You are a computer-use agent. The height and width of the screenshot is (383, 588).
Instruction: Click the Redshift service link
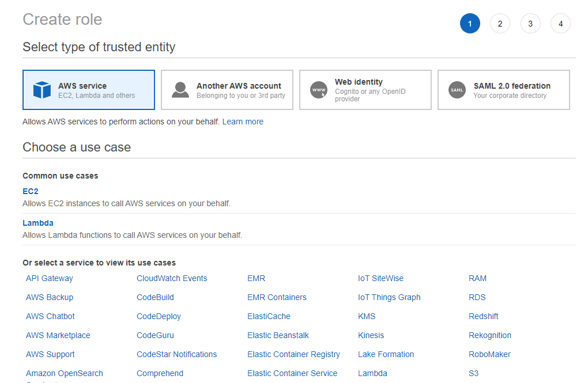click(x=484, y=316)
